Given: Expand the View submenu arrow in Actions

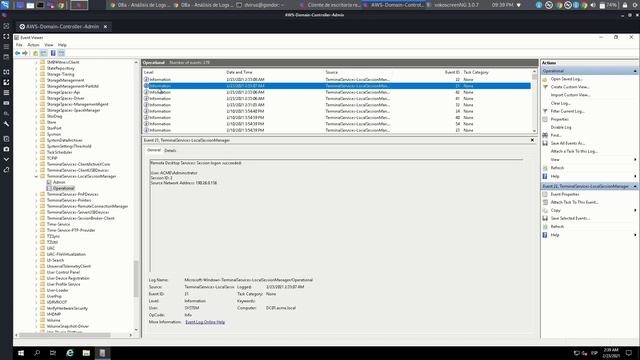Looking at the screenshot, I should pyautogui.click(x=635, y=160).
